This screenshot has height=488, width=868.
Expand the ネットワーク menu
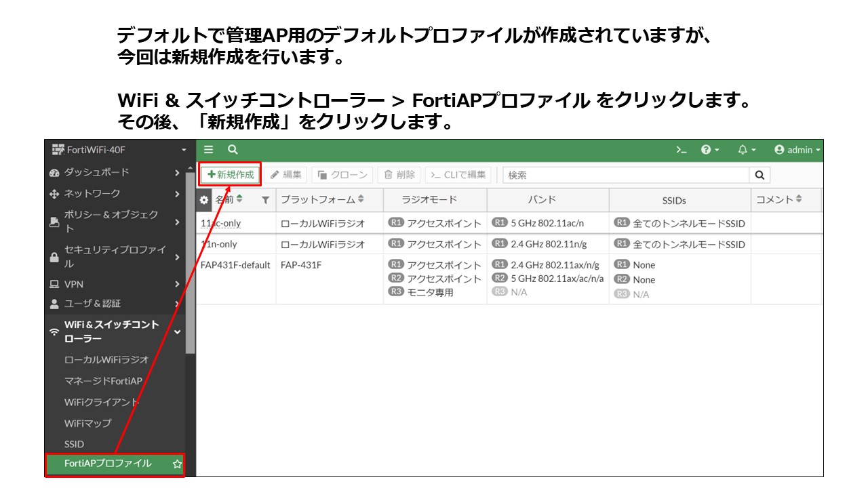tap(115, 194)
